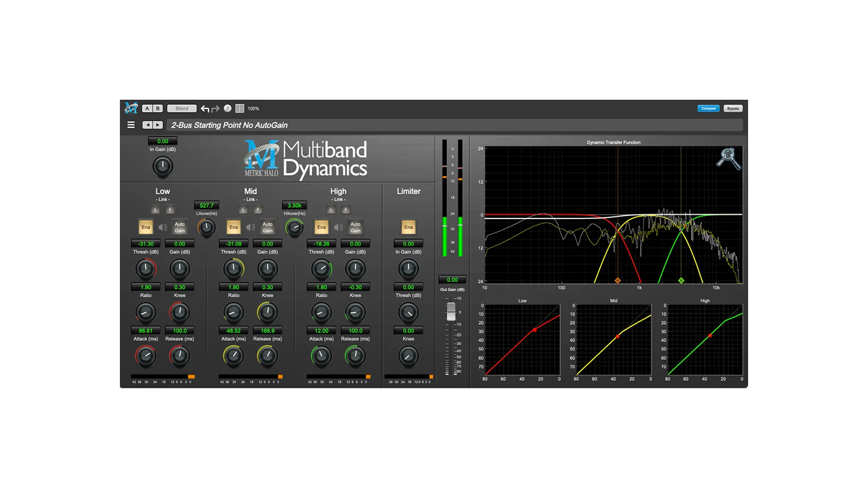Open the preset name field 2-Bus Starting Point
Image resolution: width=868 pixels, height=488 pixels.
[455, 125]
